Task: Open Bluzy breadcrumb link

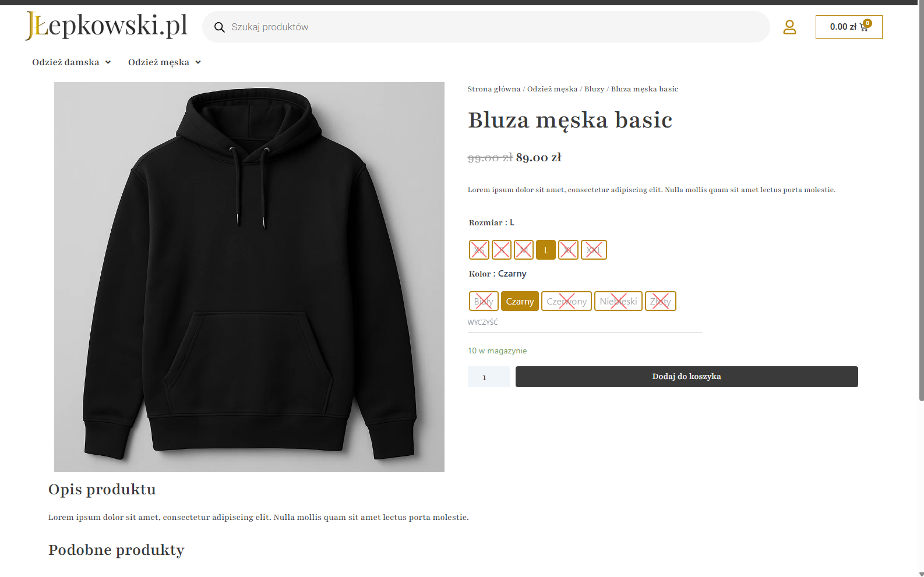Action: pos(594,89)
